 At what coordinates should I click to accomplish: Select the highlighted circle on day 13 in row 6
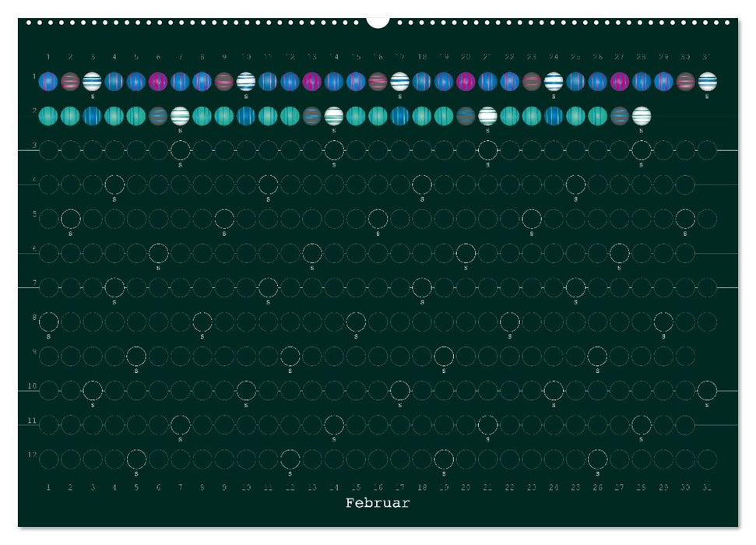(312, 253)
